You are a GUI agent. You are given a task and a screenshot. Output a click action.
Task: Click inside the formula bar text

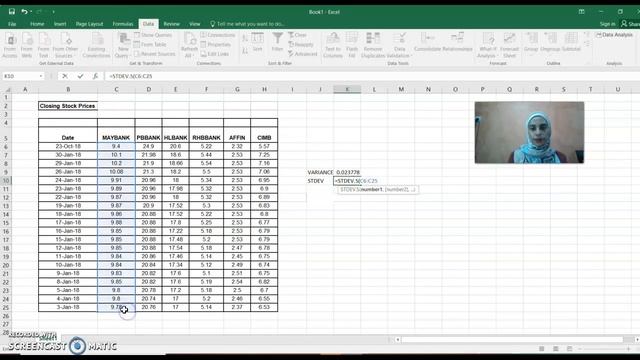(x=131, y=76)
